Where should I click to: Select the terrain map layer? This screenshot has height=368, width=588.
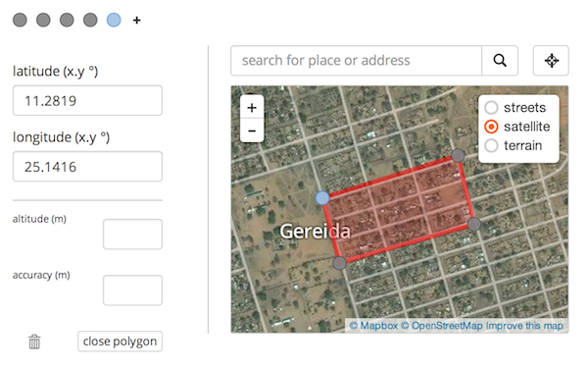point(492,145)
